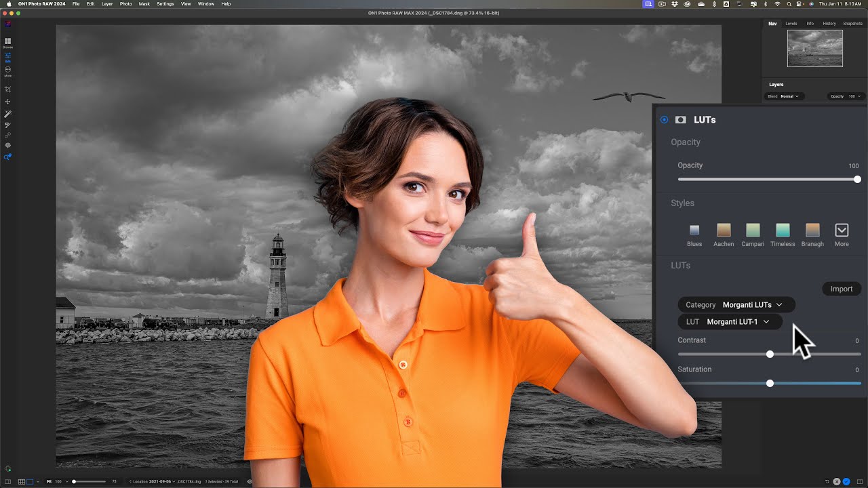868x488 pixels.
Task: Open the Settings menu
Action: (165, 4)
